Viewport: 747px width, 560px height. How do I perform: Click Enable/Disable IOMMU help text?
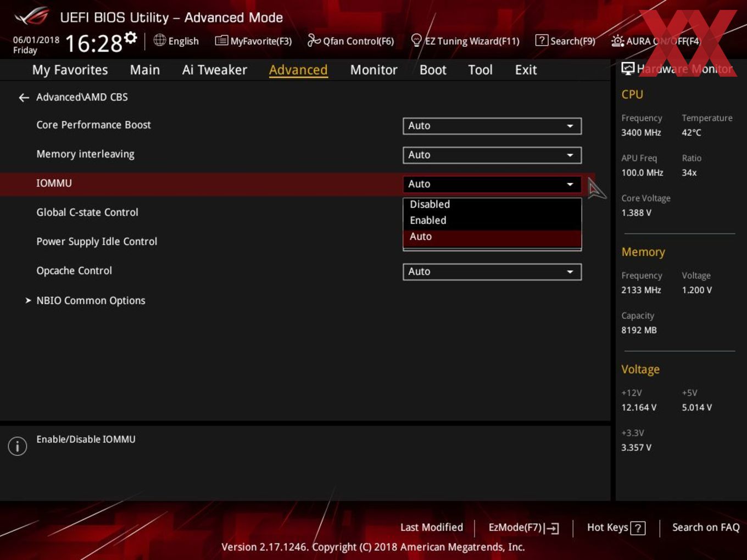(86, 439)
